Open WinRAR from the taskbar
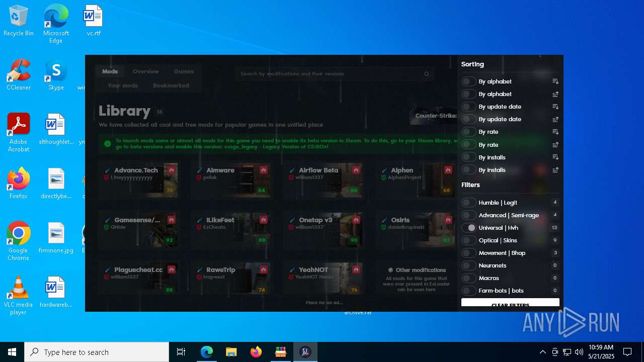Viewport: 644px width, 362px height. [281, 352]
